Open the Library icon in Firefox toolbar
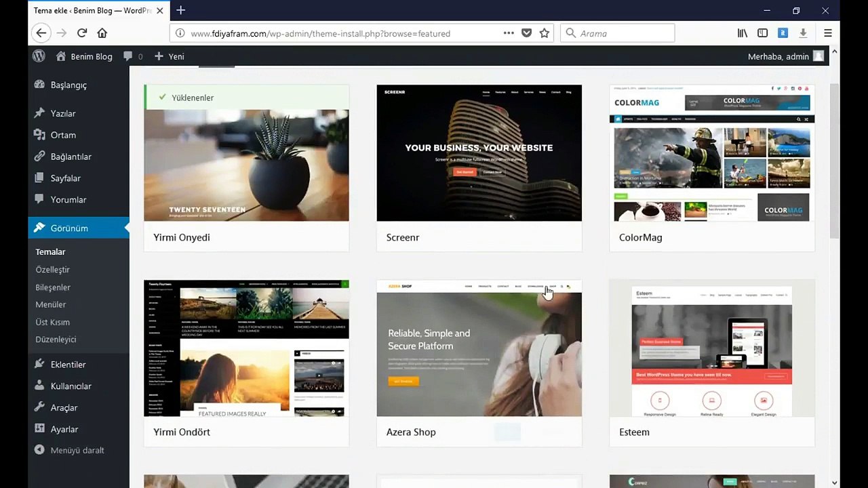The width and height of the screenshot is (868, 488). pos(743,33)
